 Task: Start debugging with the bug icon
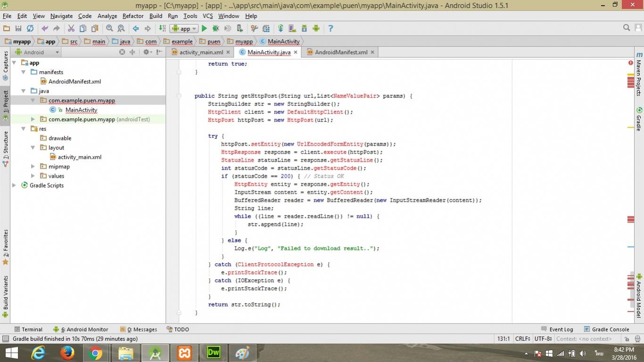216,28
